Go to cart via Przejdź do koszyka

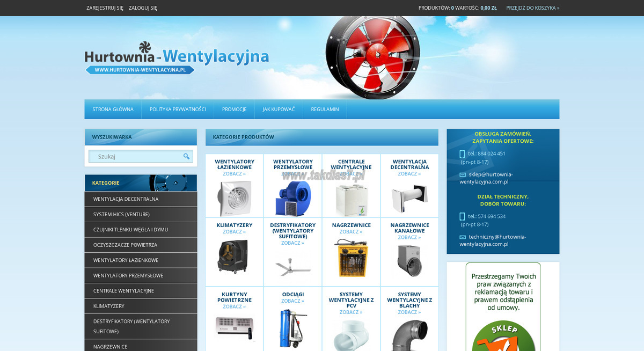(533, 8)
